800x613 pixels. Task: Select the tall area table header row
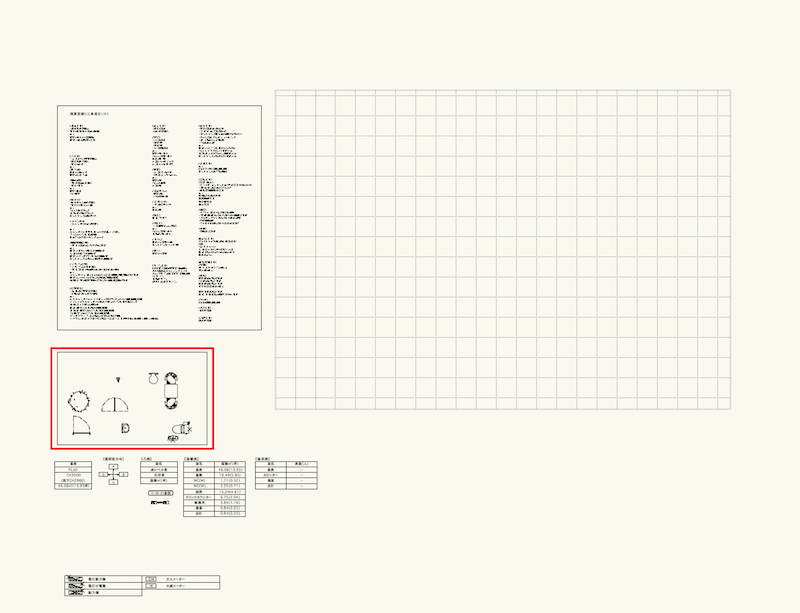click(x=213, y=464)
